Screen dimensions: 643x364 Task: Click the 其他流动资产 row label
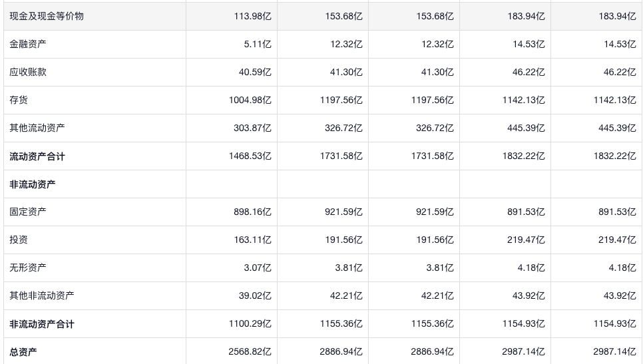pos(37,128)
